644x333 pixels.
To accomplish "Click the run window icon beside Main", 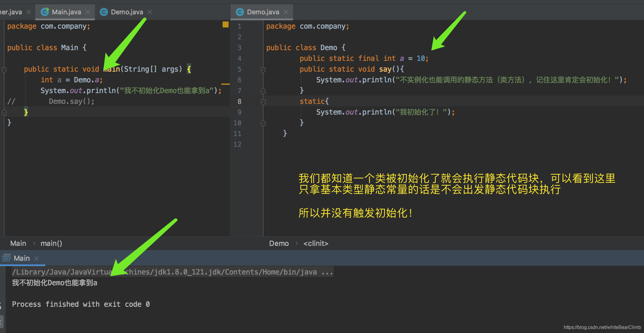I will point(6,258).
